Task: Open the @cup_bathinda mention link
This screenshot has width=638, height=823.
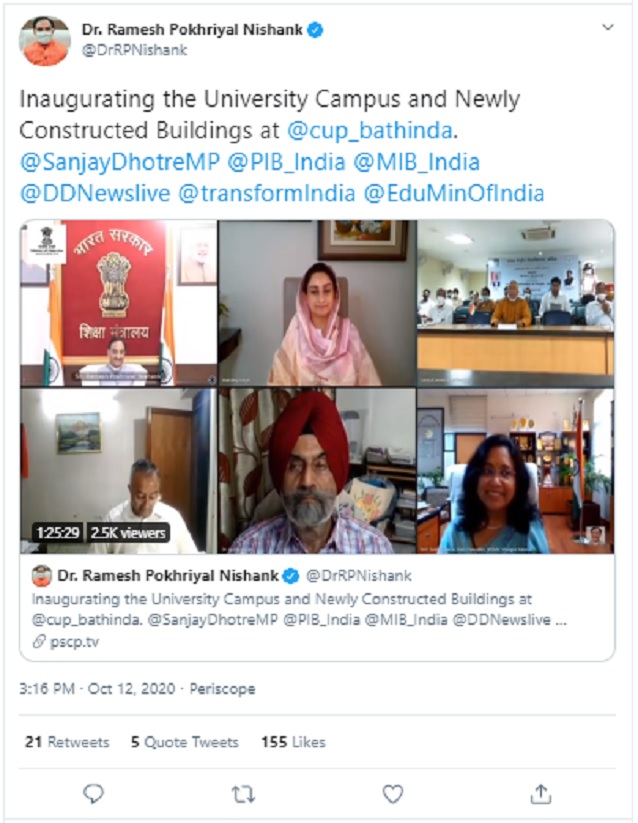Action: (369, 130)
